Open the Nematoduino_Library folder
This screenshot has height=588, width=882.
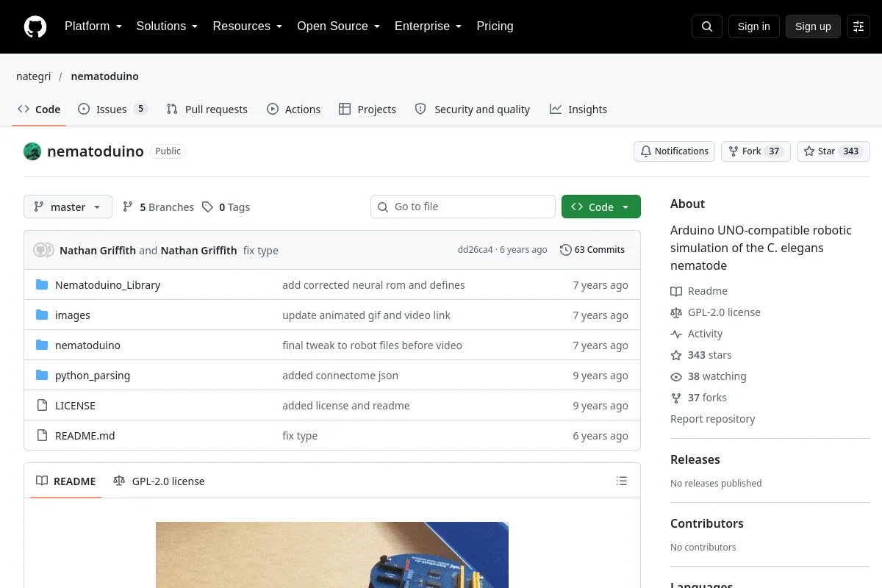click(107, 285)
